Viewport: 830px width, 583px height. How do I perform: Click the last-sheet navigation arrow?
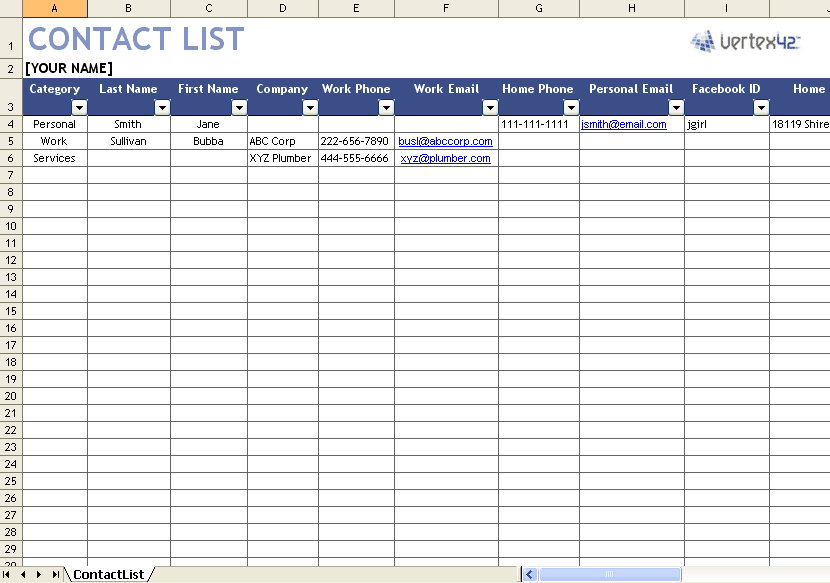click(56, 574)
